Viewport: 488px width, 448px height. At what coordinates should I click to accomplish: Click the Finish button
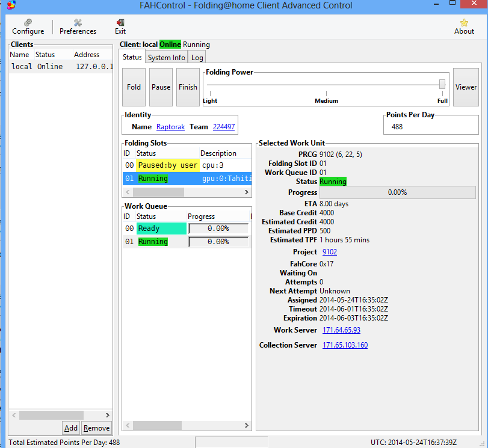click(188, 87)
